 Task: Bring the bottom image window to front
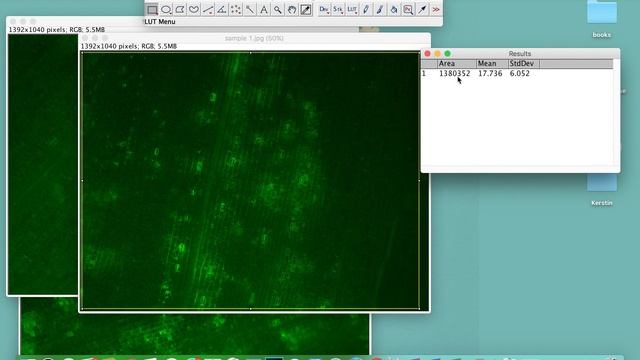(x=195, y=334)
